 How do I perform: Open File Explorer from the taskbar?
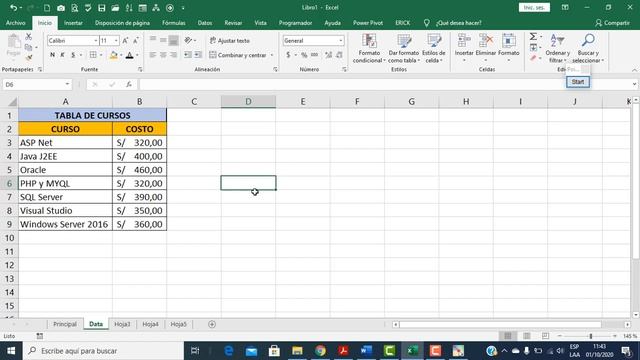coord(298,351)
